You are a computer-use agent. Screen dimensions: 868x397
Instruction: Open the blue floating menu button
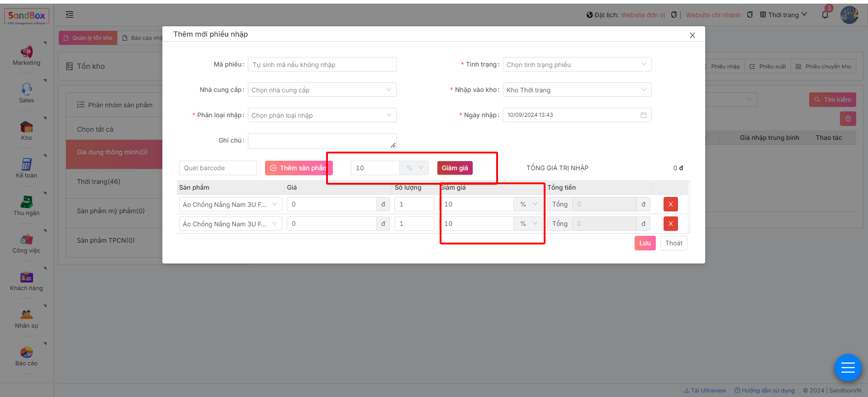(847, 368)
